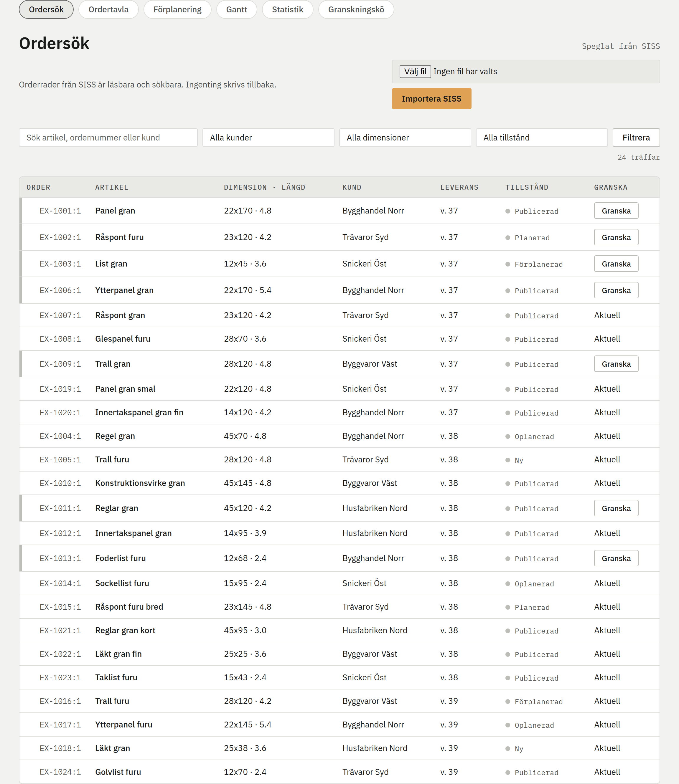Click Granska for List gran row
Viewport: 679px width, 784px height.
(616, 264)
